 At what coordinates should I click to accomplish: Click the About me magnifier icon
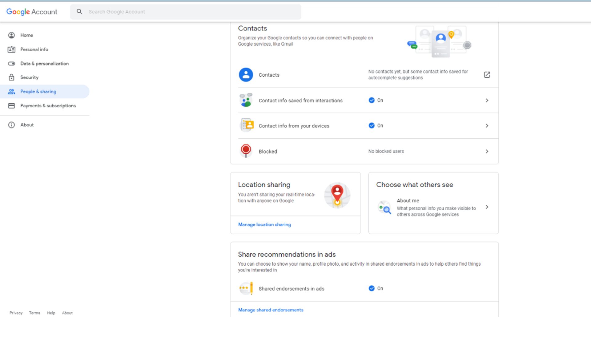click(384, 208)
